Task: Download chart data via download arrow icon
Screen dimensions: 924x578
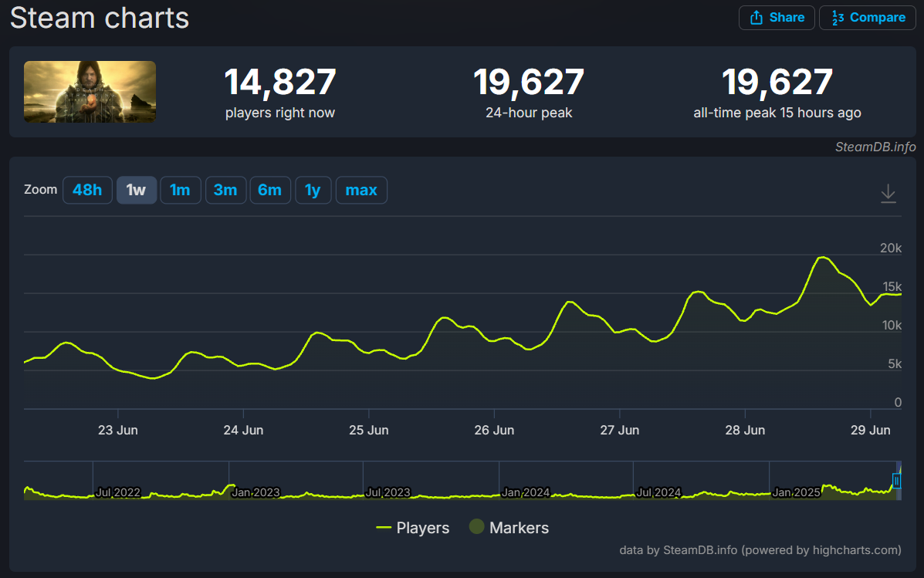Action: pyautogui.click(x=888, y=194)
